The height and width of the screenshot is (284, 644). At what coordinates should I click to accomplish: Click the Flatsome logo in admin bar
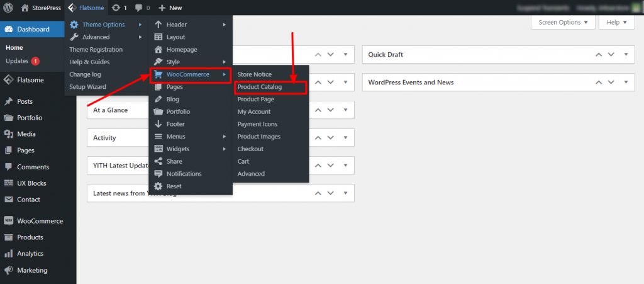[72, 8]
